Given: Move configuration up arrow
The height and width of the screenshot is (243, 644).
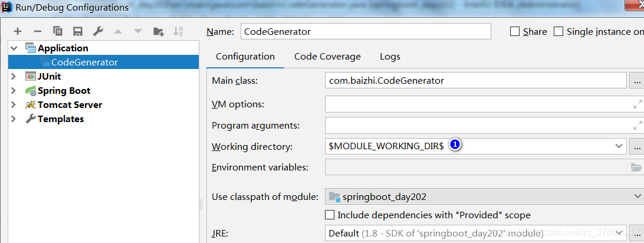Looking at the screenshot, I should tap(118, 32).
